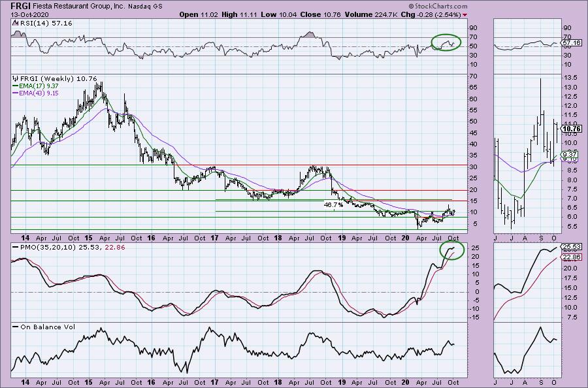Click the candlestick icon before FRGI (Weekly)

tap(15, 79)
